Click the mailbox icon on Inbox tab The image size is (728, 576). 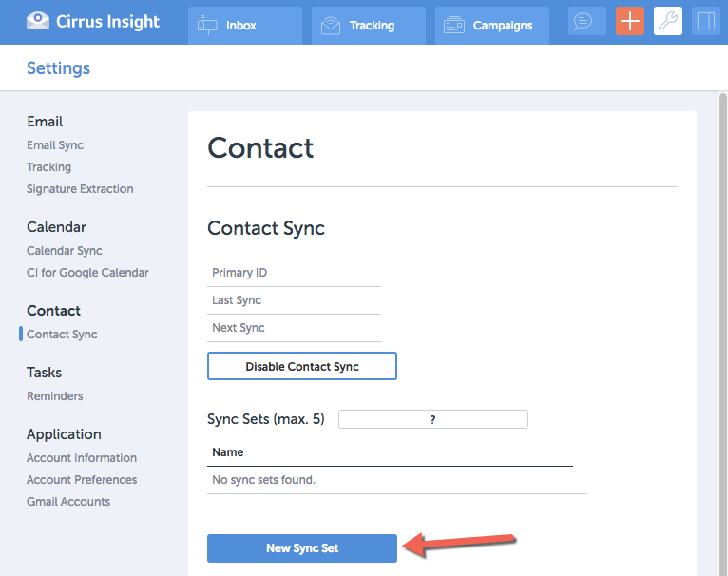[207, 25]
